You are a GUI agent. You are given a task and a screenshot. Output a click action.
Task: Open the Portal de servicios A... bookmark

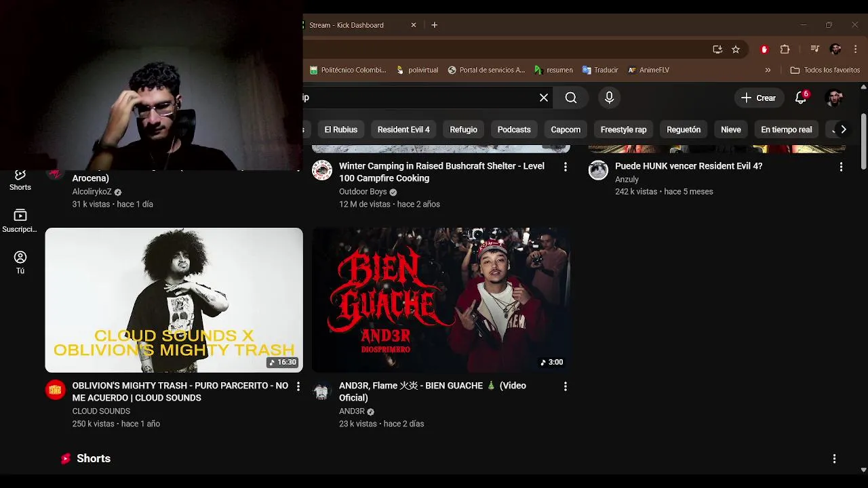[x=486, y=70]
